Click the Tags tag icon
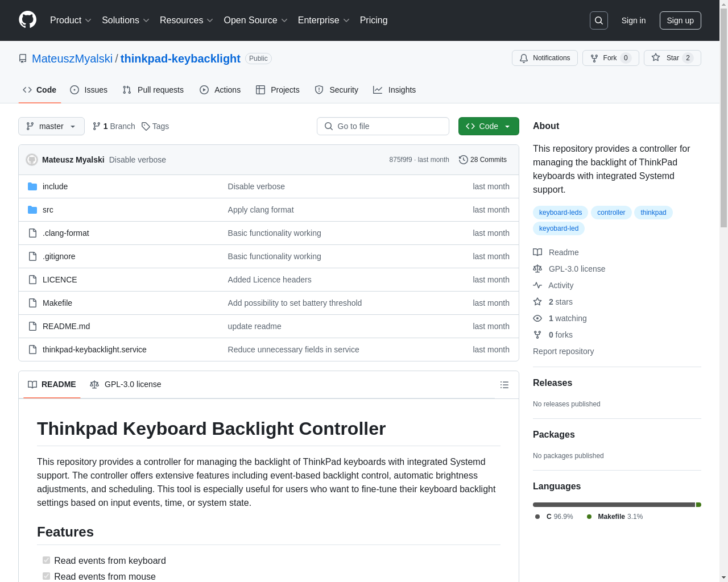Image resolution: width=728 pixels, height=582 pixels. (x=146, y=126)
